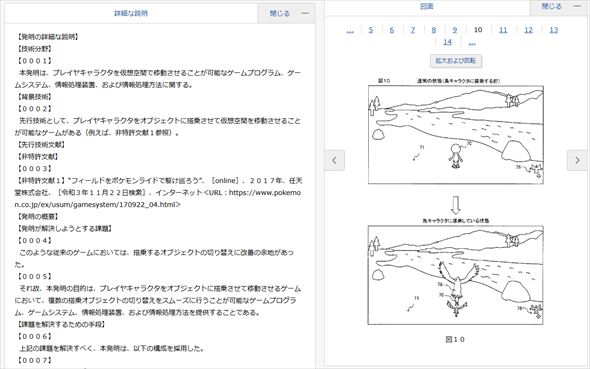Viewport: 590px width, 369px height.
Task: Go to drawing page 9
Action: [x=455, y=30]
